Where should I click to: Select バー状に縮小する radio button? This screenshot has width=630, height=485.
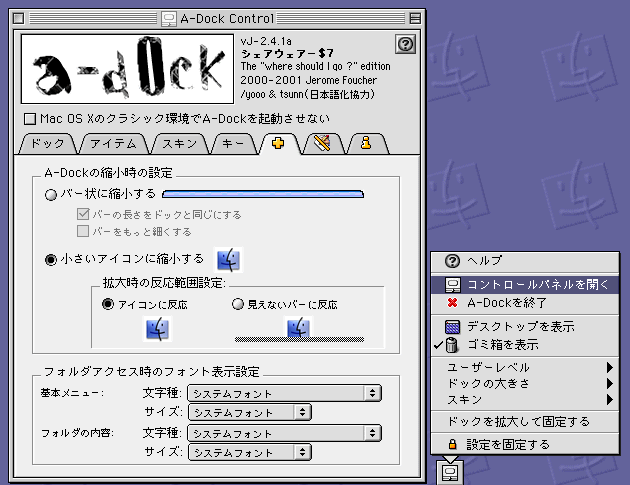[x=51, y=195]
